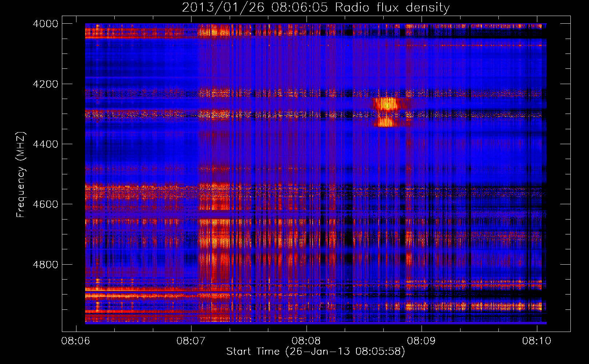Click the 4600 frequency tick label
589x364 pixels.
[46, 204]
